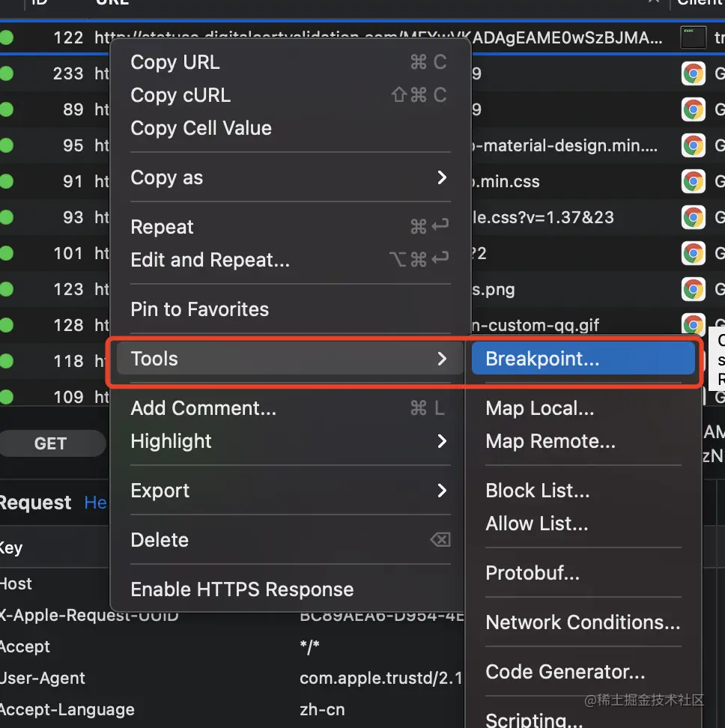Select Add Comment entry
The height and width of the screenshot is (728, 725).
coord(290,408)
